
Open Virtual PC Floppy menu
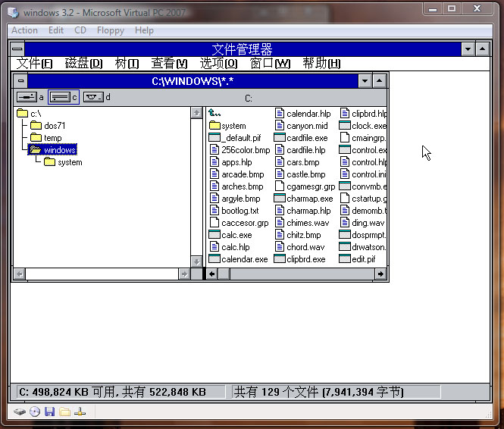pyautogui.click(x=110, y=30)
